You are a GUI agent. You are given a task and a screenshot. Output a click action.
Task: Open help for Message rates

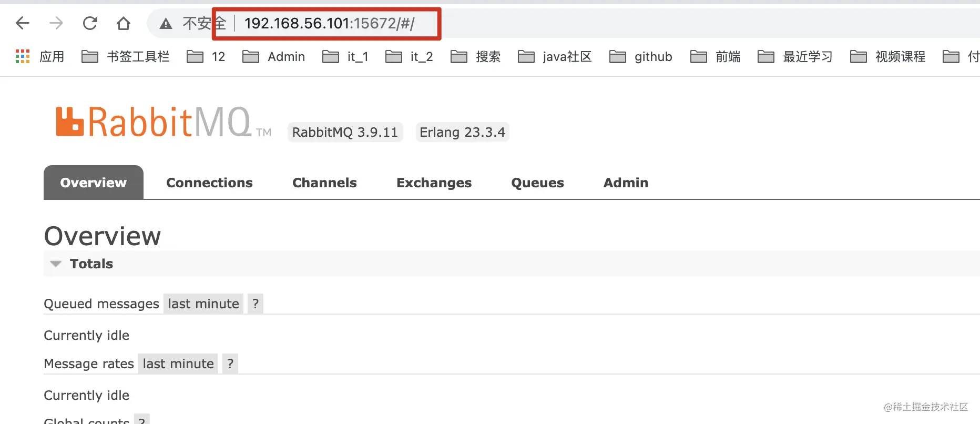pos(230,364)
